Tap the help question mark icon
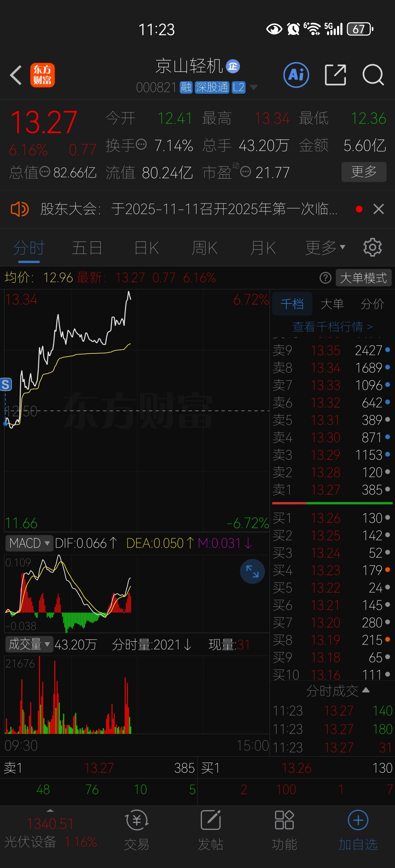This screenshot has height=868, width=395. pos(325,278)
